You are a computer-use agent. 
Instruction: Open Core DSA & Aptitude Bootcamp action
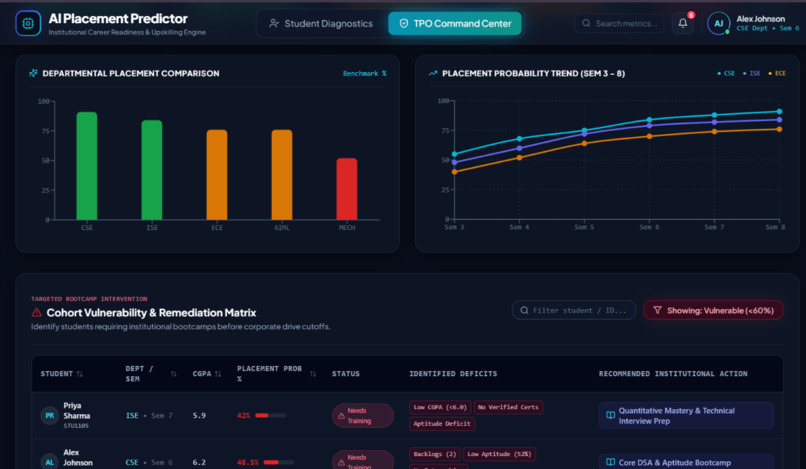point(686,462)
